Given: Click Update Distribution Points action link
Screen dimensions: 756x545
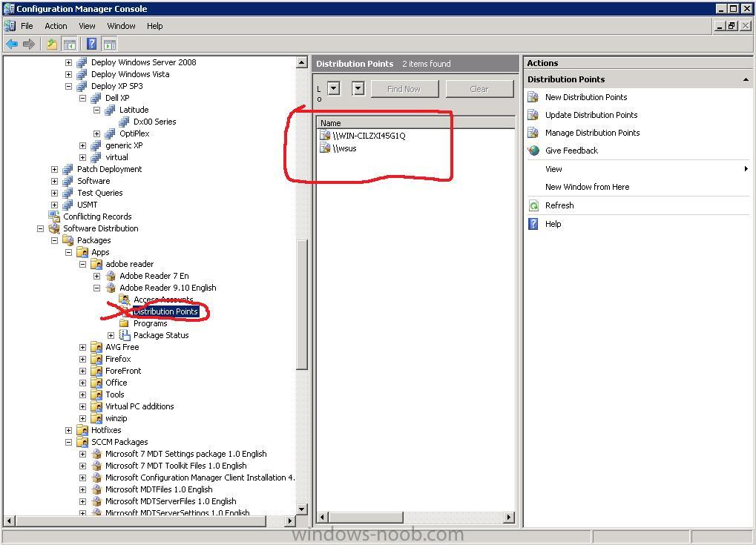Looking at the screenshot, I should (x=591, y=115).
